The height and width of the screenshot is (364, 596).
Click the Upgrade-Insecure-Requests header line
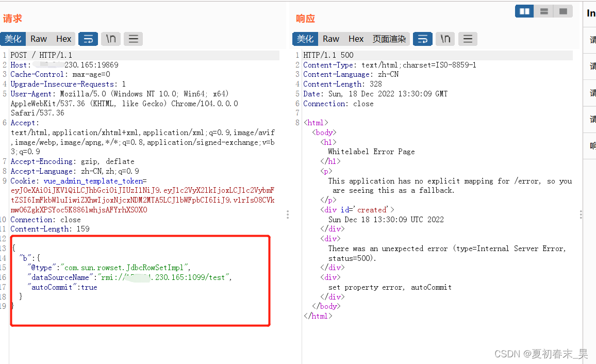coord(68,84)
